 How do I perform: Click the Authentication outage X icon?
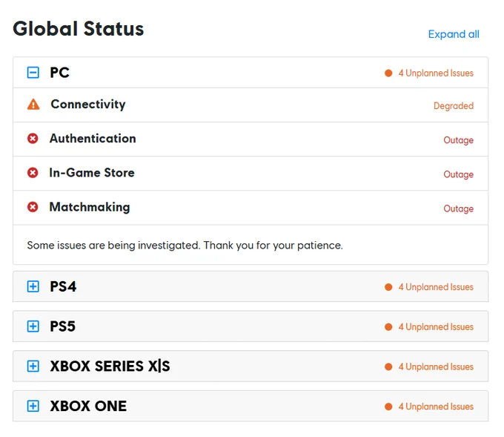tap(33, 139)
